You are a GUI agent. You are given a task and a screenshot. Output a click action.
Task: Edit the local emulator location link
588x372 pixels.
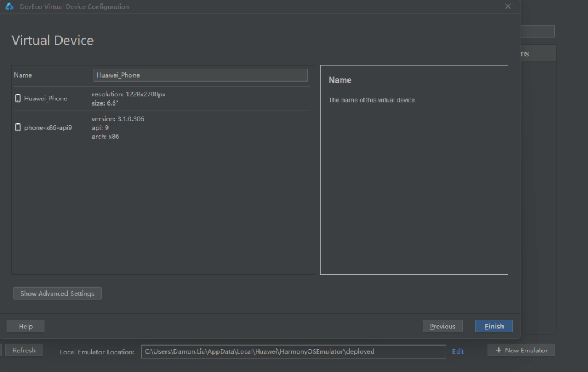click(x=458, y=351)
